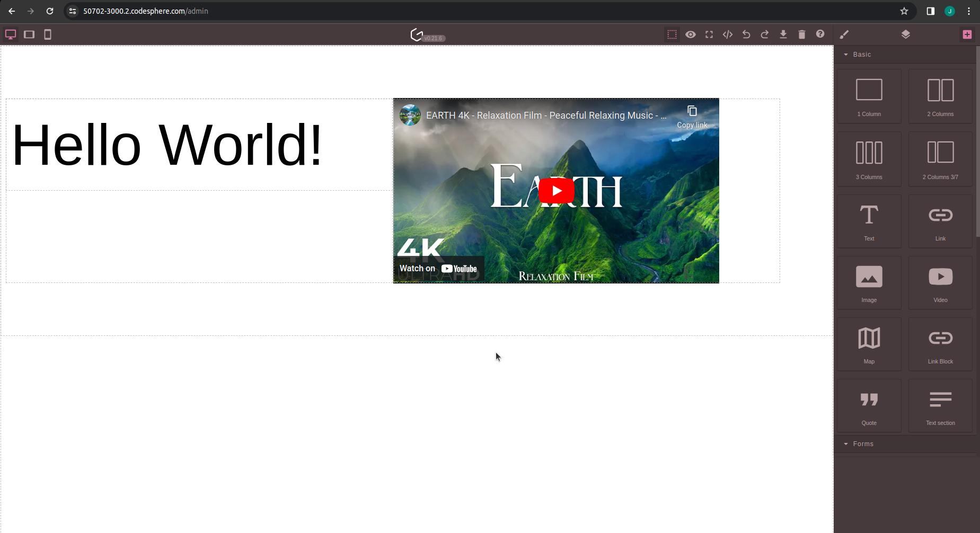The height and width of the screenshot is (533, 980).
Task: Click the import download icon
Action: (x=783, y=34)
